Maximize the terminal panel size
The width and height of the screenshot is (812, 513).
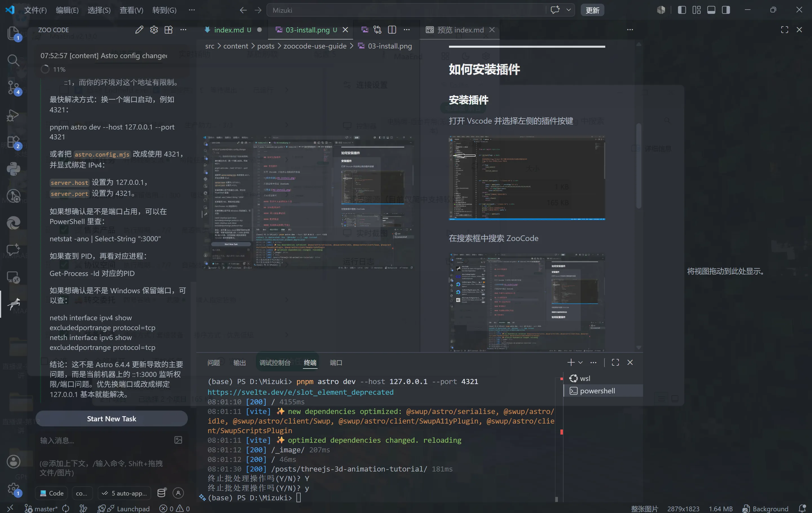click(x=615, y=362)
